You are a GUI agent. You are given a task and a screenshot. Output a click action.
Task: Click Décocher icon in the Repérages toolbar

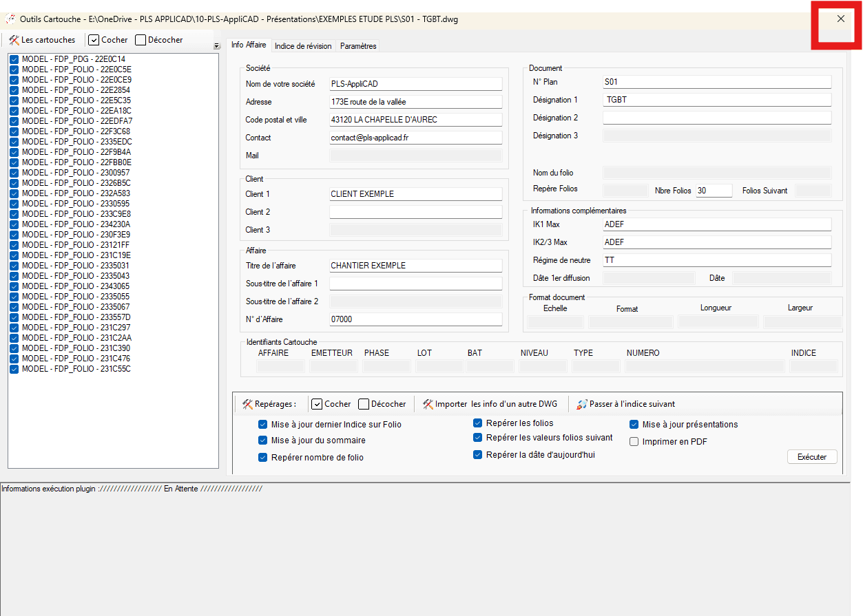click(x=364, y=404)
